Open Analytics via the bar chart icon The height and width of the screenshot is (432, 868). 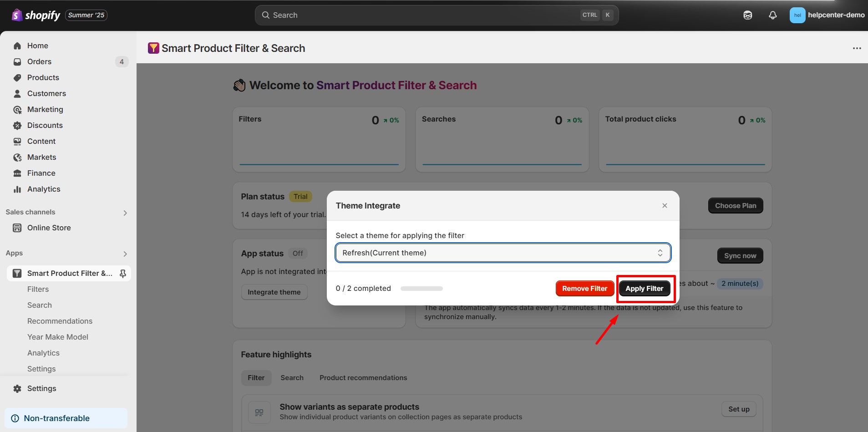click(17, 189)
